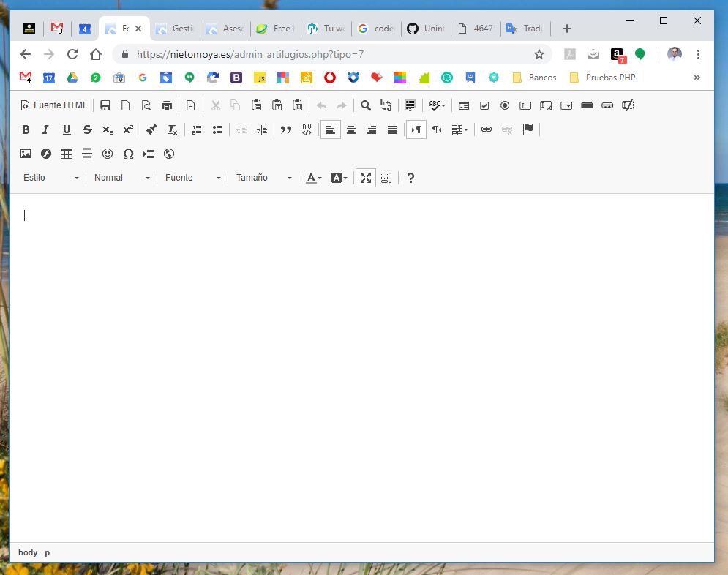The width and height of the screenshot is (728, 575).
Task: Toggle Bold formatting
Action: (26, 129)
